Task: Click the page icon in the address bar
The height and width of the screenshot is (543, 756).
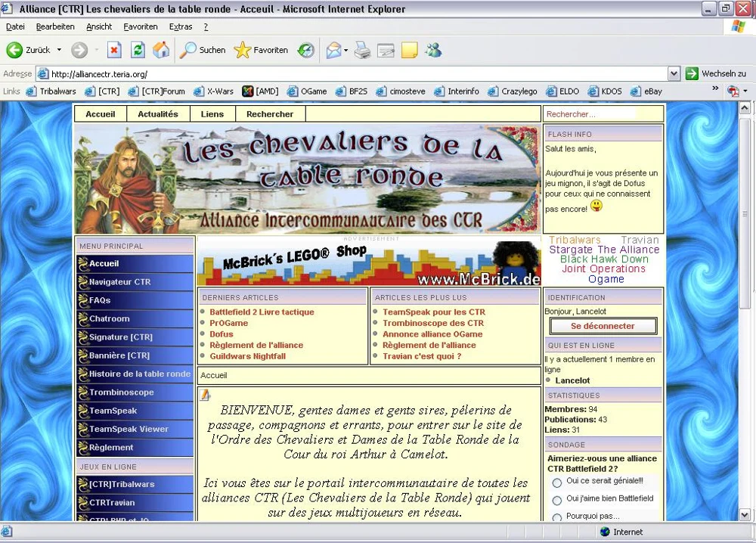Action: pyautogui.click(x=43, y=74)
